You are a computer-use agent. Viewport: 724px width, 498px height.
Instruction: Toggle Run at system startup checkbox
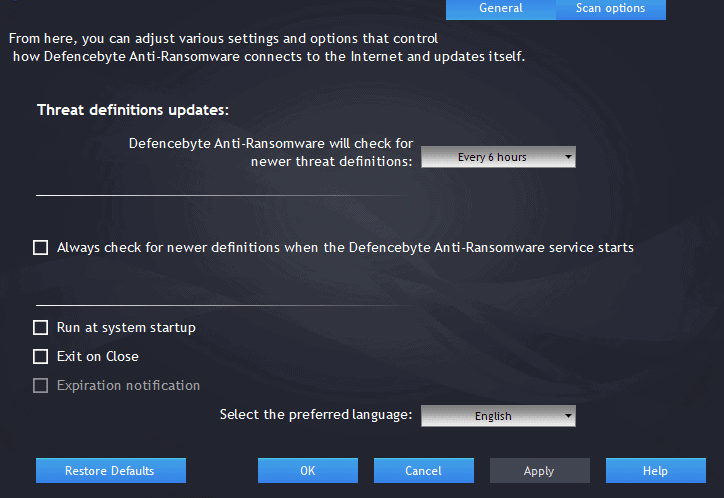coord(41,328)
